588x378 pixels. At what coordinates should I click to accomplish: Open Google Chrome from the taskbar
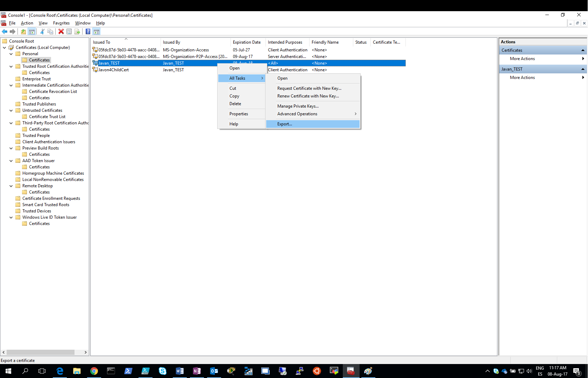pos(94,371)
